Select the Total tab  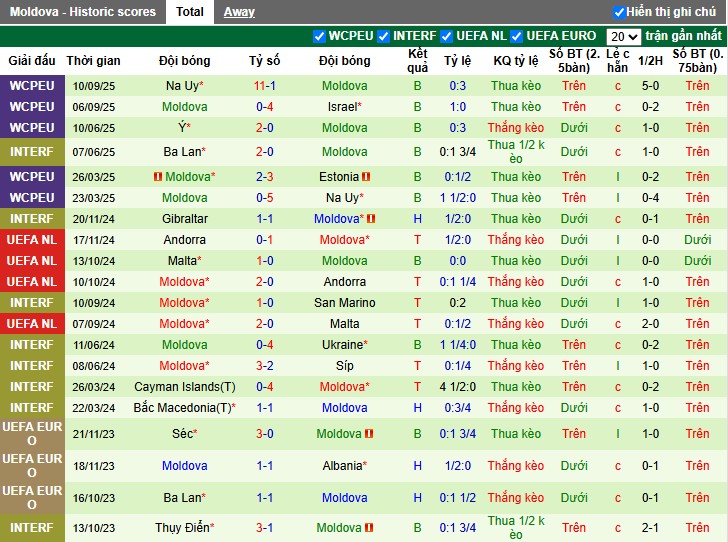click(190, 12)
